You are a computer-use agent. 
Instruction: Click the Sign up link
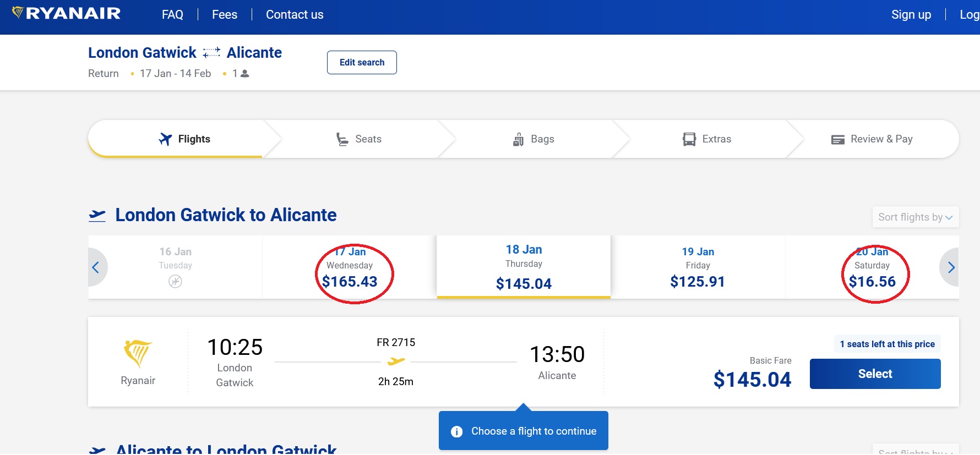tap(911, 15)
